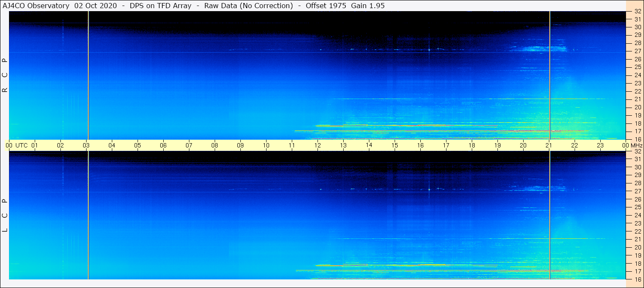Screen dimensions: 644x288
Task: Click the 30 MHz tick of RCP panel
Action: pos(637,27)
